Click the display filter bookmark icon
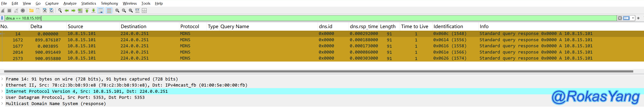Viewport: 644px width, 109px height. 2,18
